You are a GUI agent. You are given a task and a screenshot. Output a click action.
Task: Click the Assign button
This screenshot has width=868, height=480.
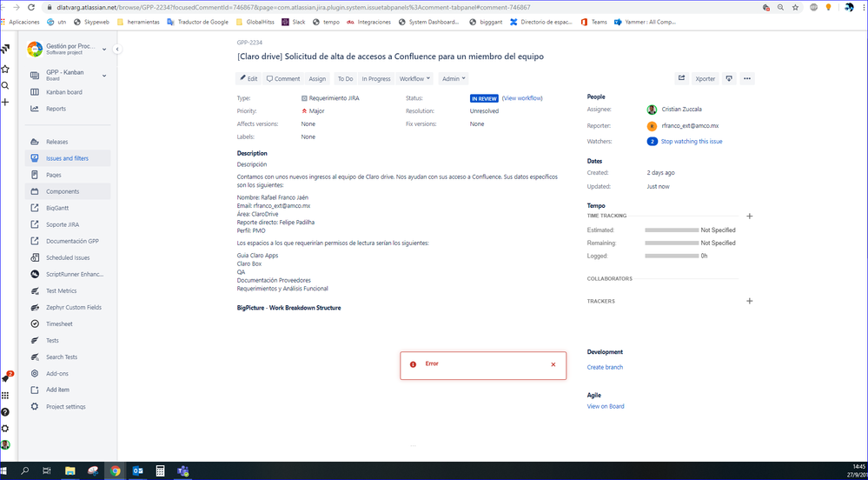click(317, 79)
